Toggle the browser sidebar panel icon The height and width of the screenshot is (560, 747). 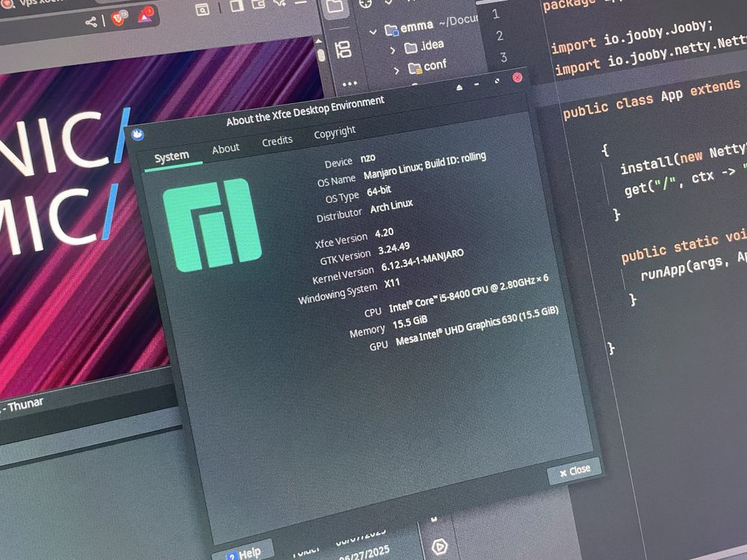click(237, 5)
